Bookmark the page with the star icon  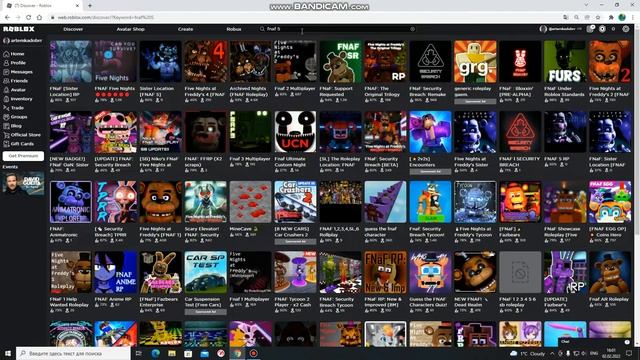point(598,17)
